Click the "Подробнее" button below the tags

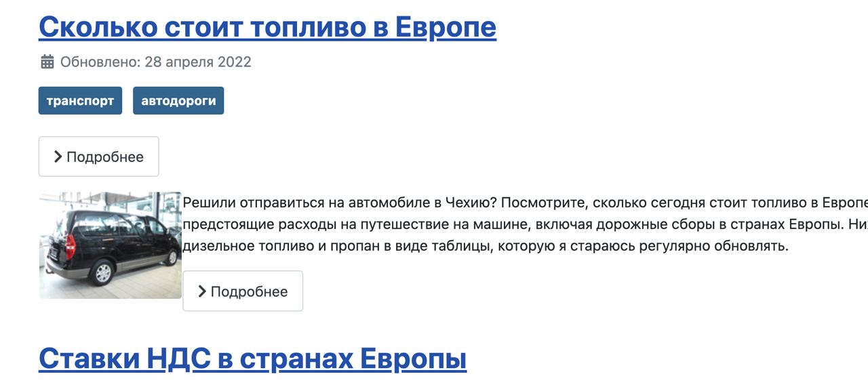coord(98,157)
